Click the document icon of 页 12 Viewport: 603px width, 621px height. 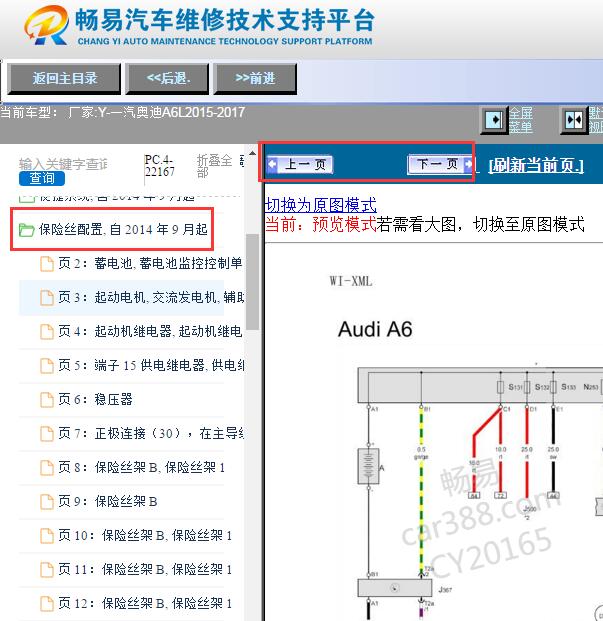pyautogui.click(x=47, y=604)
